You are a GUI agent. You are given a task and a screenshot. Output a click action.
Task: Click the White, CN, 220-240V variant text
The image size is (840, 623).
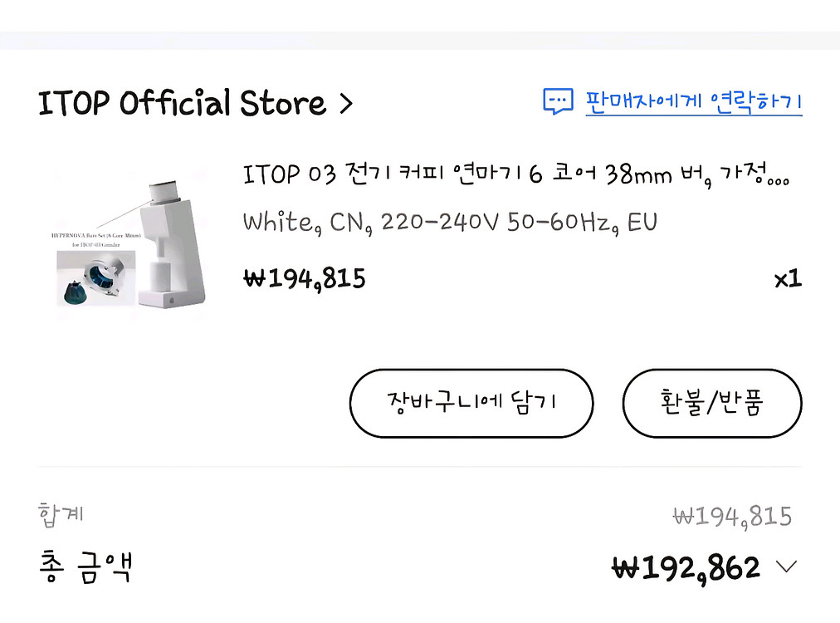[450, 222]
